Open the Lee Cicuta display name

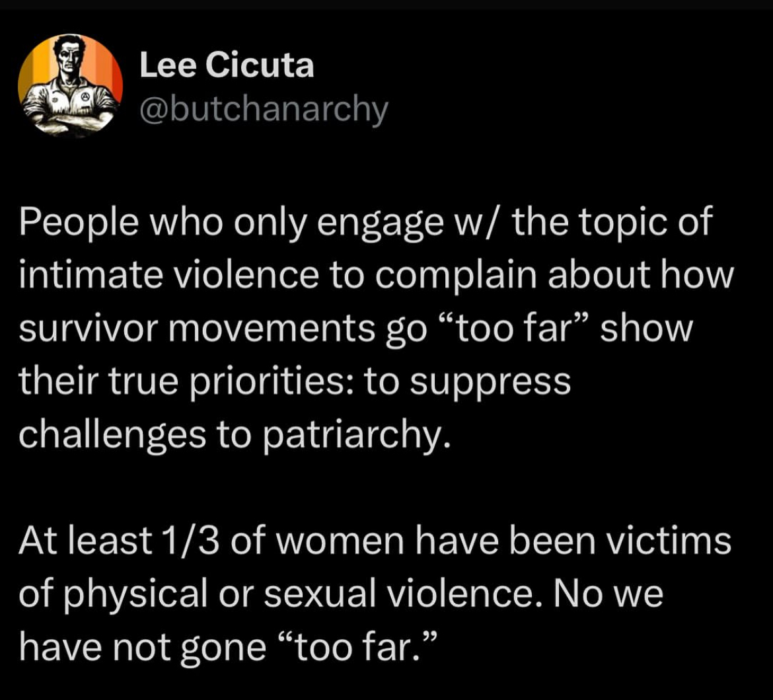click(227, 66)
